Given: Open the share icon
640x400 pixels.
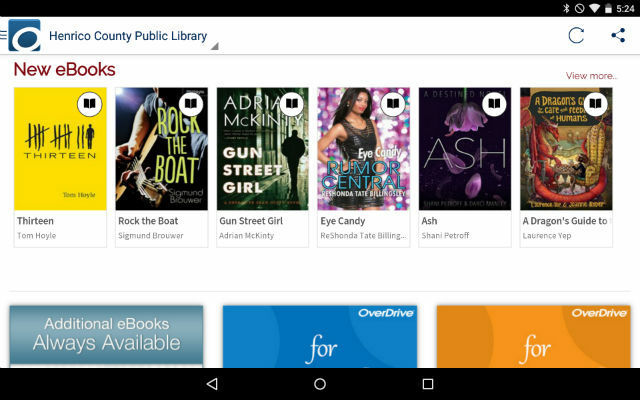Looking at the screenshot, I should coord(618,36).
